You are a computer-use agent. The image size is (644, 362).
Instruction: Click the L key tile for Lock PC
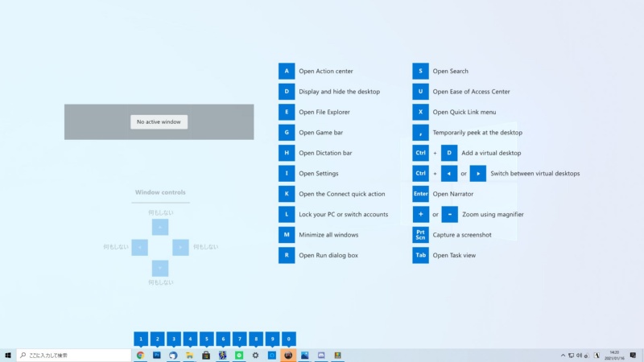(x=287, y=214)
